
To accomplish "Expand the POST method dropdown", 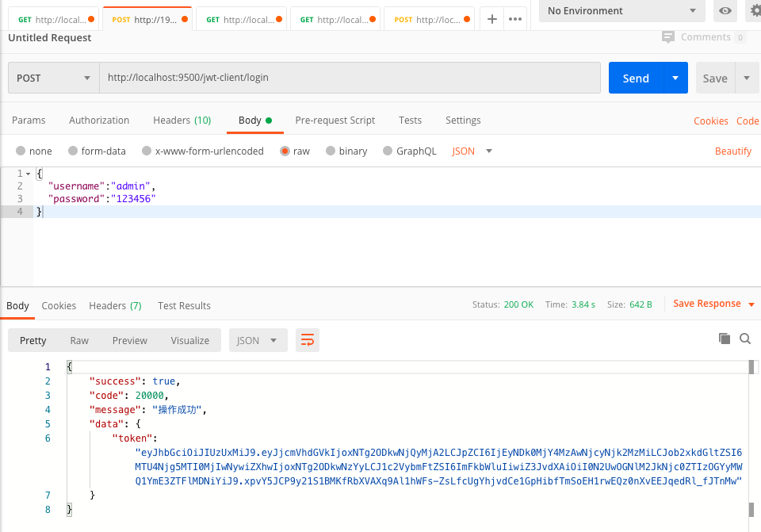I will coord(54,78).
